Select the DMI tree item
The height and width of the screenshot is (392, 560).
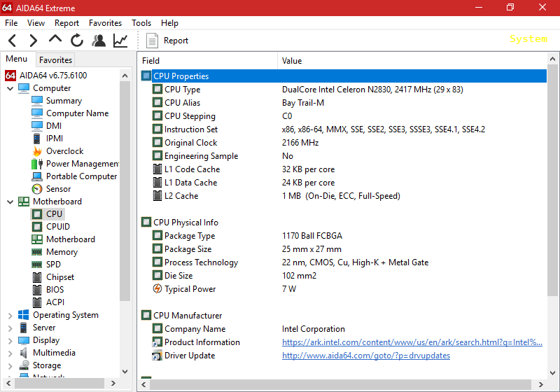point(54,126)
